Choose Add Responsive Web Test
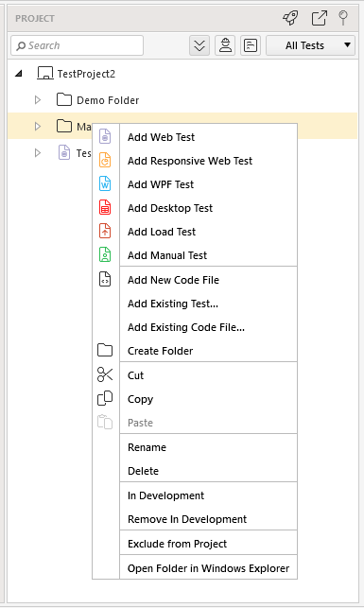This screenshot has height=608, width=364. [x=208, y=161]
